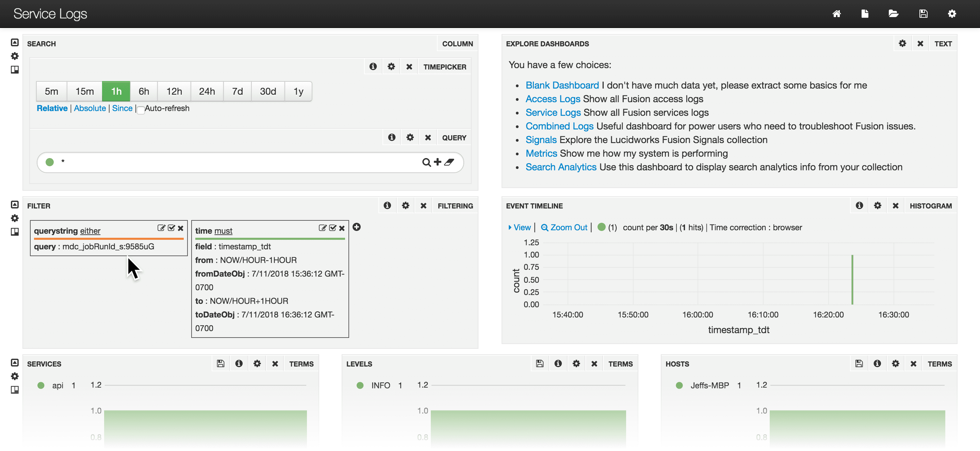The height and width of the screenshot is (451, 980).
Task: Select the 15m time range
Action: pos(84,91)
